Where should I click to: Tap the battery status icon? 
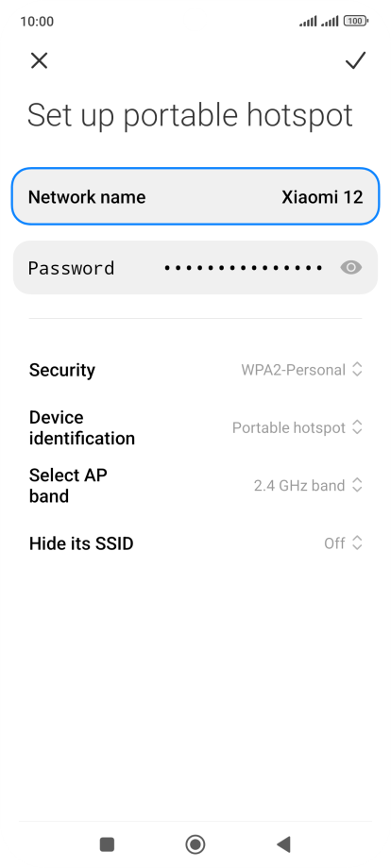pyautogui.click(x=355, y=21)
